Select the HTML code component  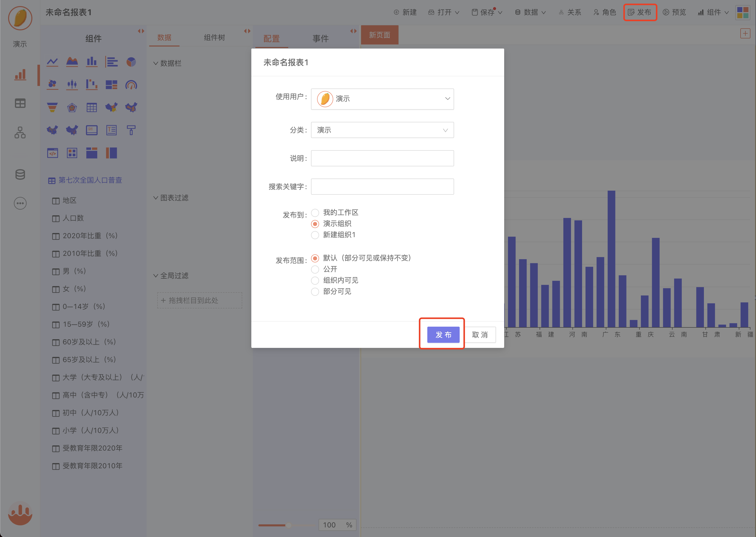52,153
